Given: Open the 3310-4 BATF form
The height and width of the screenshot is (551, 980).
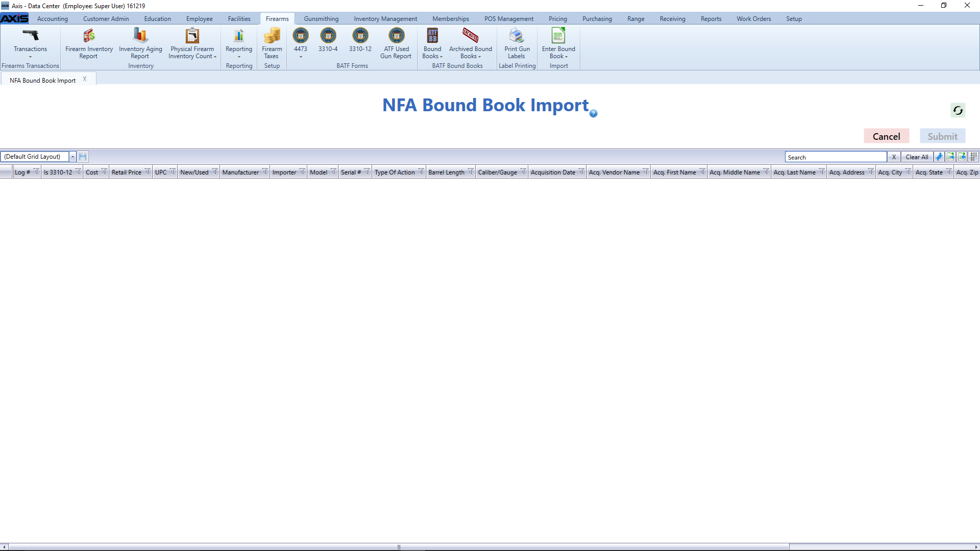Looking at the screenshot, I should point(328,40).
